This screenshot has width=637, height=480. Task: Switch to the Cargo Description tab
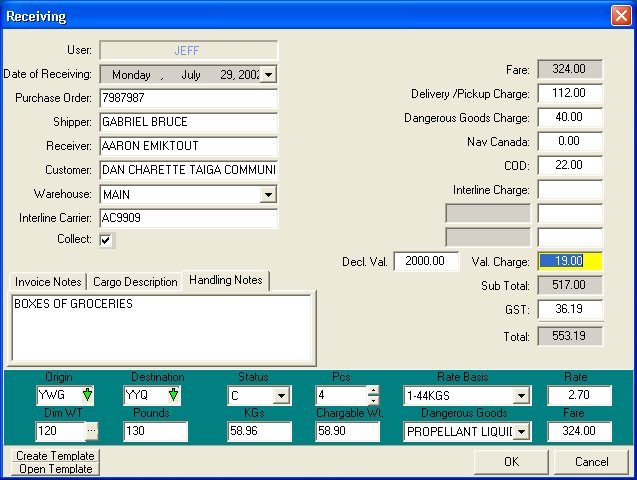click(x=135, y=282)
